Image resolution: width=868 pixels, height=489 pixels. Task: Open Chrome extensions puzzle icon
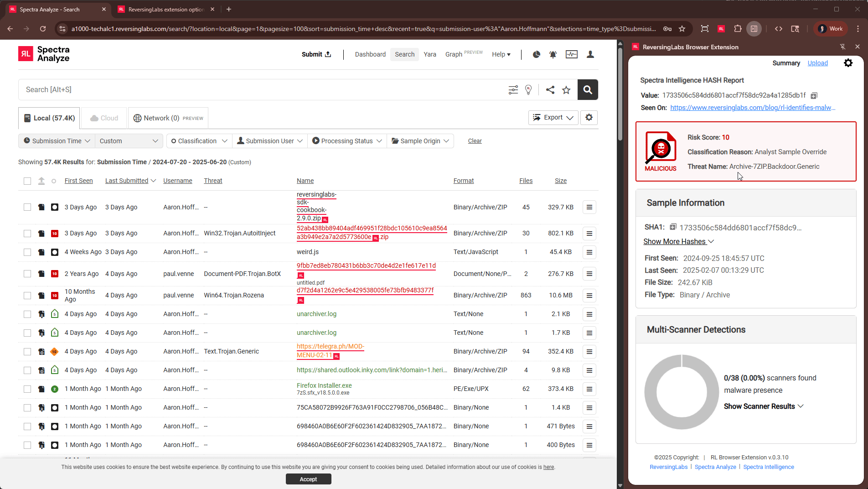pyautogui.click(x=738, y=29)
